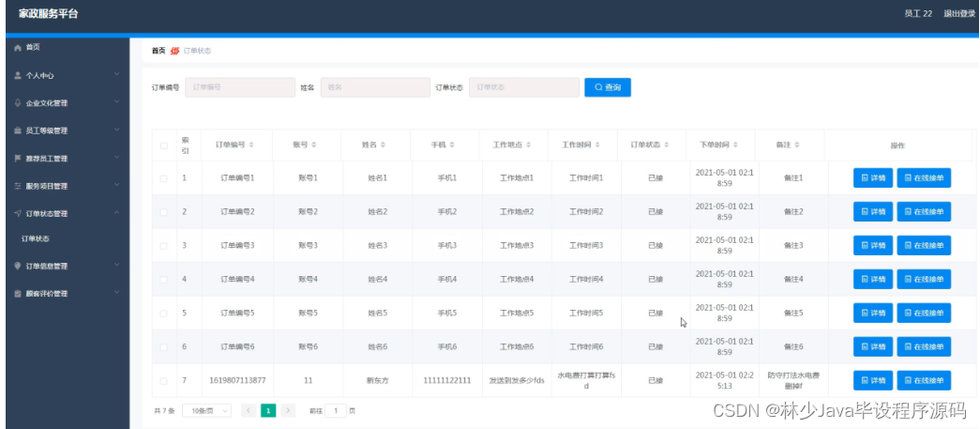Click the microphone icon beside 企业文化管理
The image size is (980, 429).
18,102
